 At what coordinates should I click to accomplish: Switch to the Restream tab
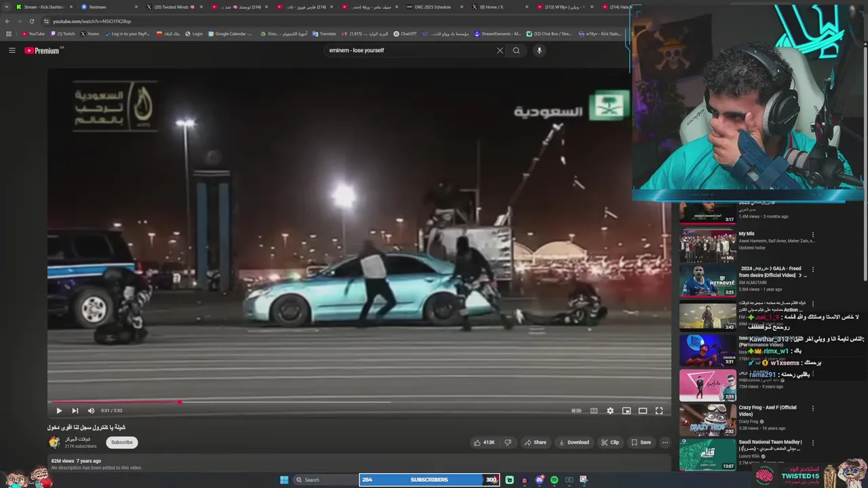(x=108, y=7)
